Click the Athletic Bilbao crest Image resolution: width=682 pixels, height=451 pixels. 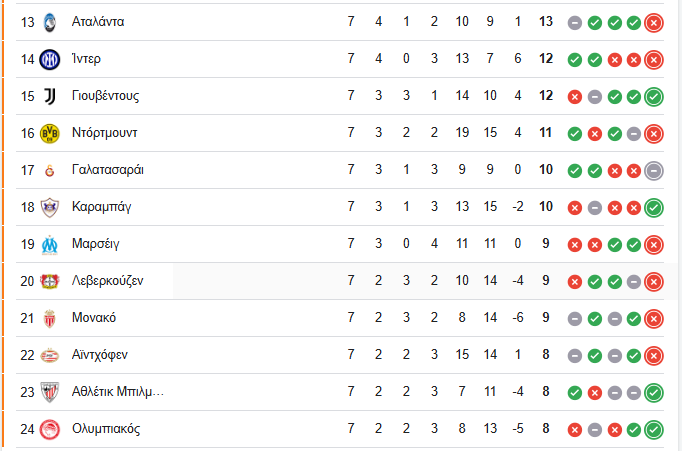point(49,392)
